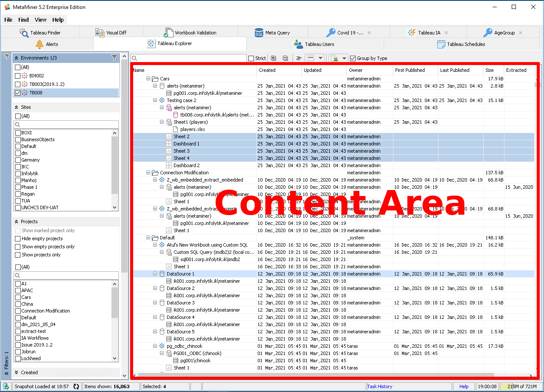Click the main tree search field
544x392 pixels.
(188, 58)
